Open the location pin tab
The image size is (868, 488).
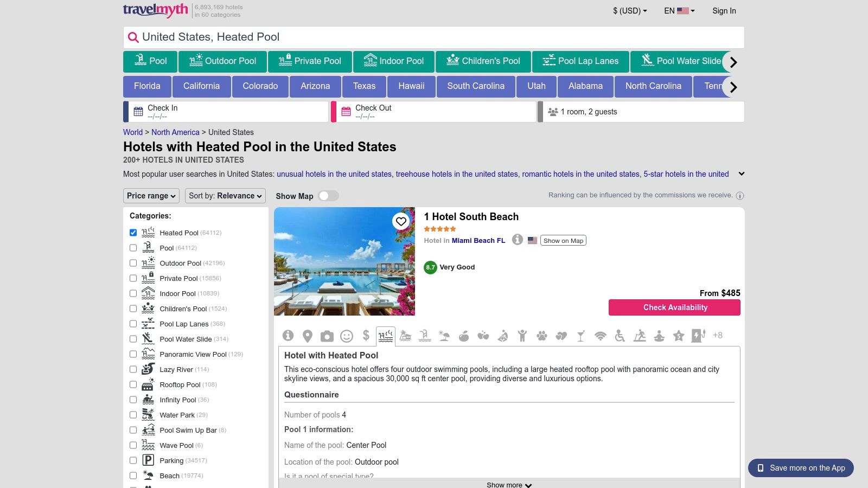coord(308,336)
